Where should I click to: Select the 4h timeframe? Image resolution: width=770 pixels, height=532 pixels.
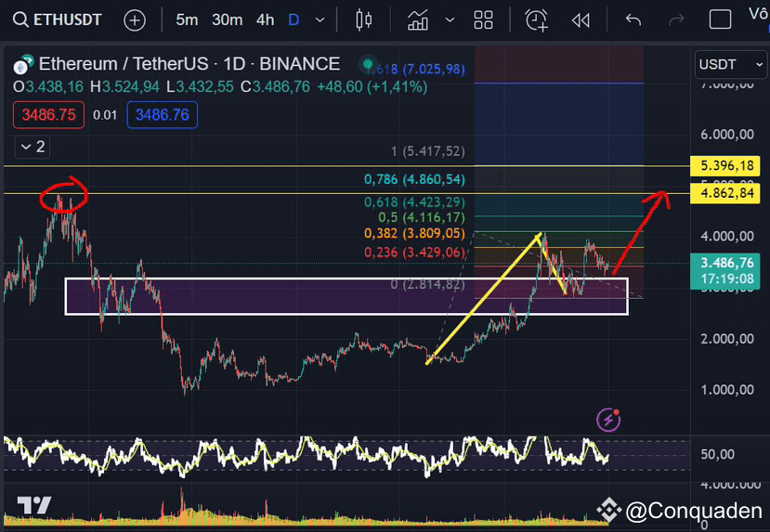point(265,20)
